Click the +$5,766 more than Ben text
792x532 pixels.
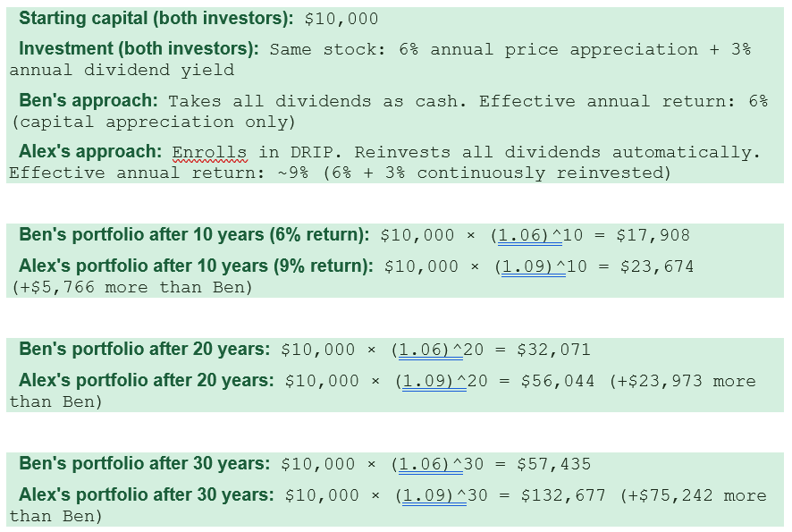click(131, 288)
